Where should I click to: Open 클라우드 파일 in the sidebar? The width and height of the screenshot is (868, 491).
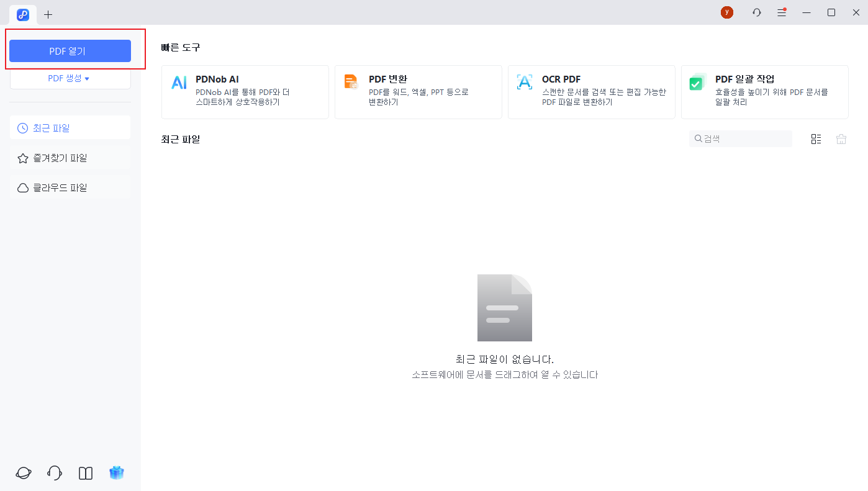click(x=70, y=187)
